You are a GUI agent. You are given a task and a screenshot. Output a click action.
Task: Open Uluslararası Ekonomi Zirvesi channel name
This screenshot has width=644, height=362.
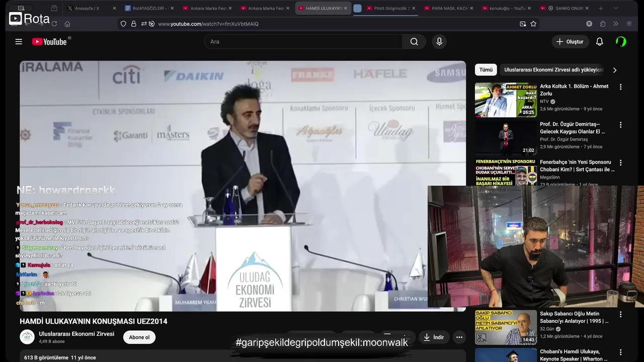point(76,334)
